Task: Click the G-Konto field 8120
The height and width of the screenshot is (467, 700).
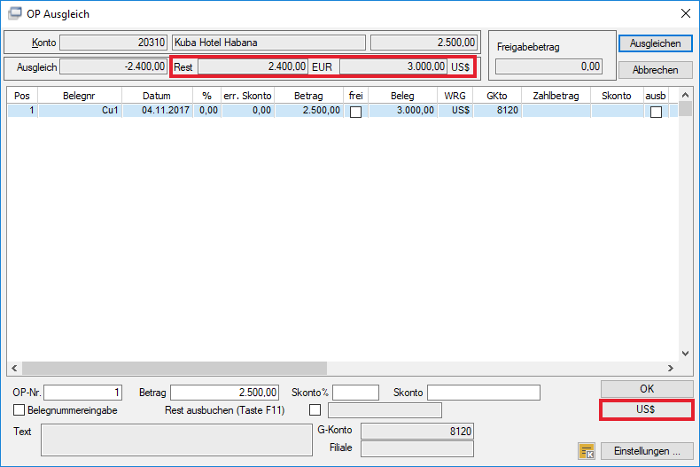Action: click(417, 431)
